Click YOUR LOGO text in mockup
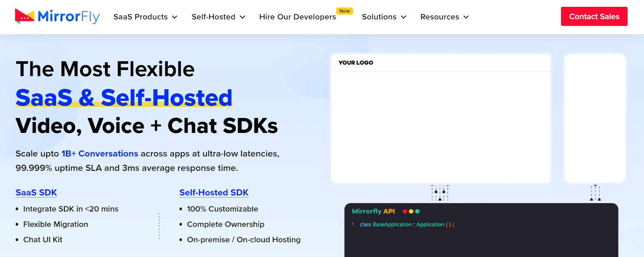Screen dimensions: 644x257 [x=356, y=62]
